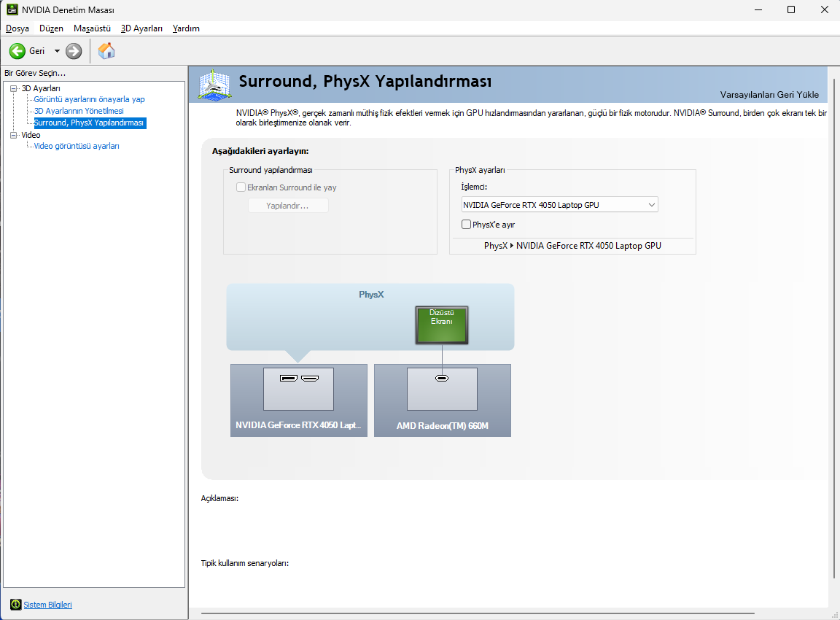The image size is (840, 620).
Task: Click the Surround PhysX header 3D icon
Action: click(214, 85)
